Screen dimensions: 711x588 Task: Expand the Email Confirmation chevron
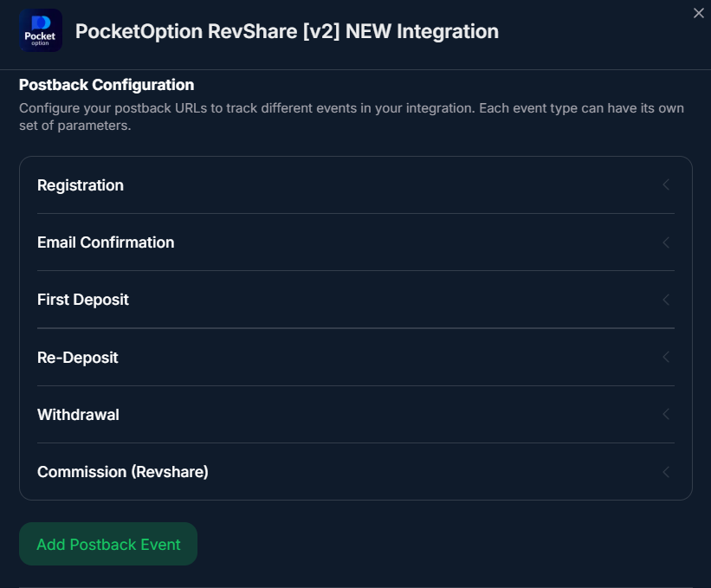point(666,242)
